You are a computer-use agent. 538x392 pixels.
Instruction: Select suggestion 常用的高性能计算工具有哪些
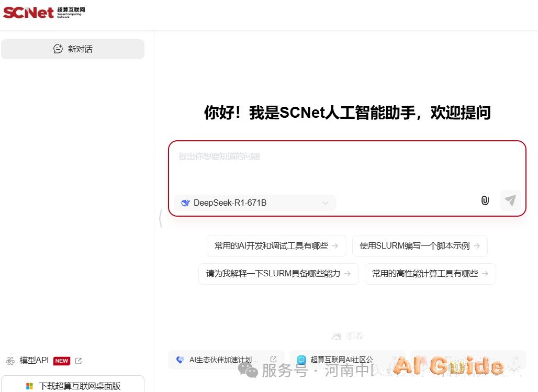pyautogui.click(x=430, y=274)
